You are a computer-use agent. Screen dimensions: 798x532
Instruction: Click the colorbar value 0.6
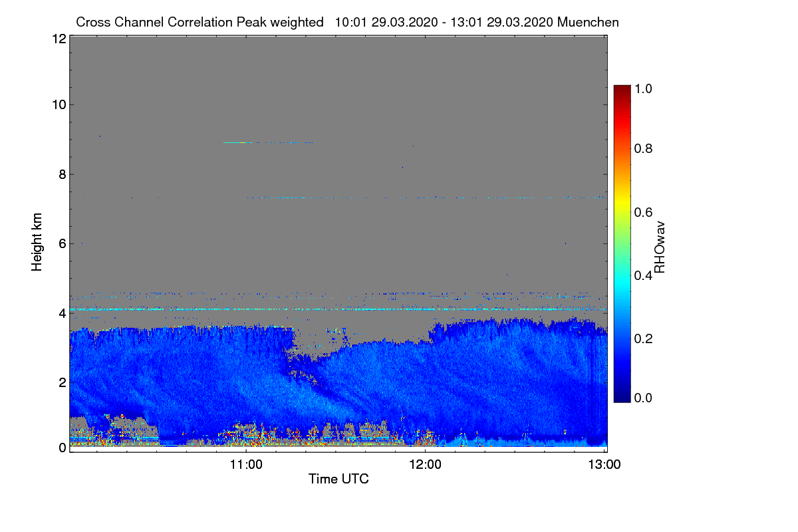[x=644, y=212]
